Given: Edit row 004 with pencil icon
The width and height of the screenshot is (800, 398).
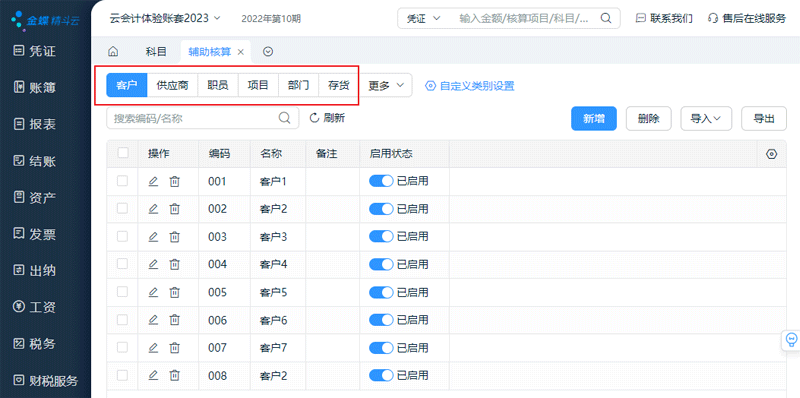Looking at the screenshot, I should pyautogui.click(x=153, y=264).
